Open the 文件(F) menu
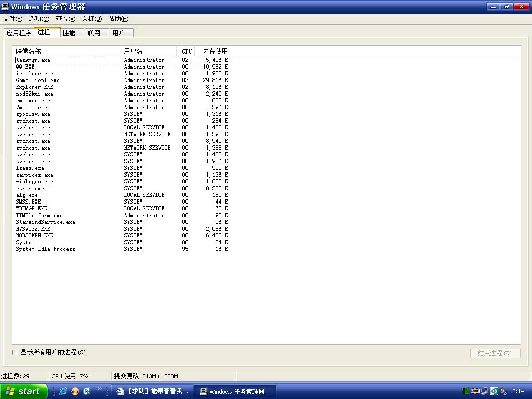The image size is (532, 399). tap(12, 19)
